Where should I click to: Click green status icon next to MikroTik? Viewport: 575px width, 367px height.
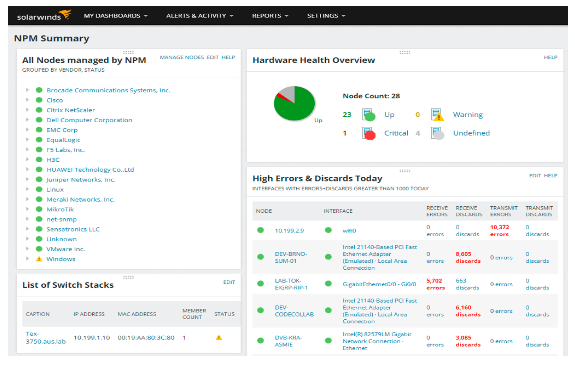pyautogui.click(x=39, y=209)
